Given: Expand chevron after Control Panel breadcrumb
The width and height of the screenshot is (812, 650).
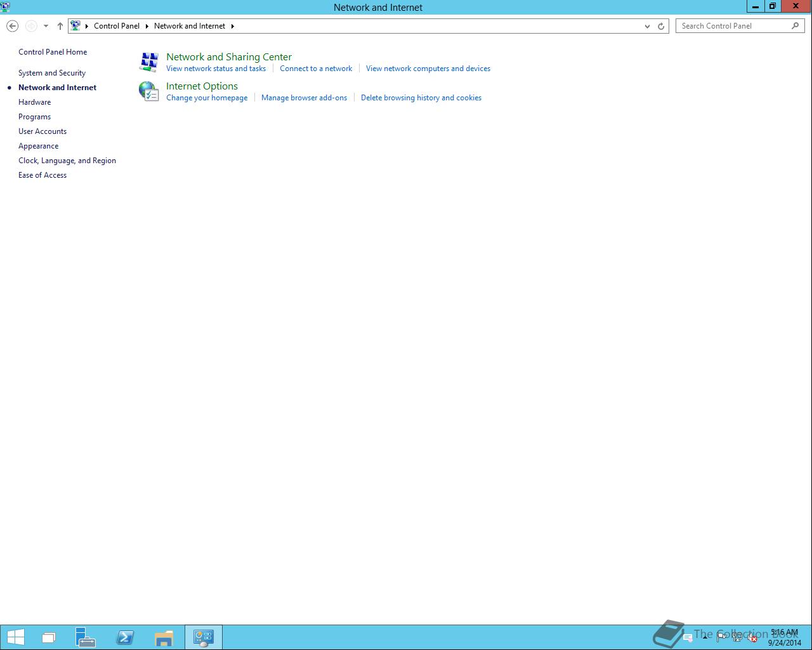Looking at the screenshot, I should click(x=147, y=26).
